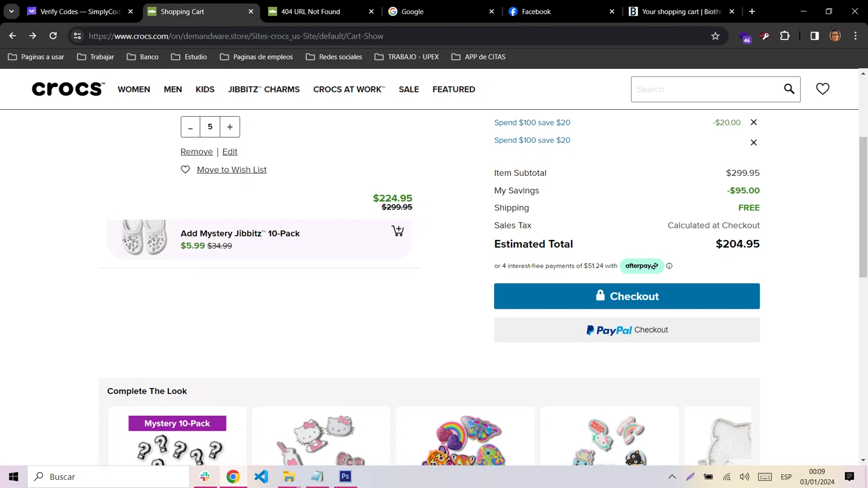The width and height of the screenshot is (868, 488).
Task: Go back with browser back arrow
Action: pos(13,36)
